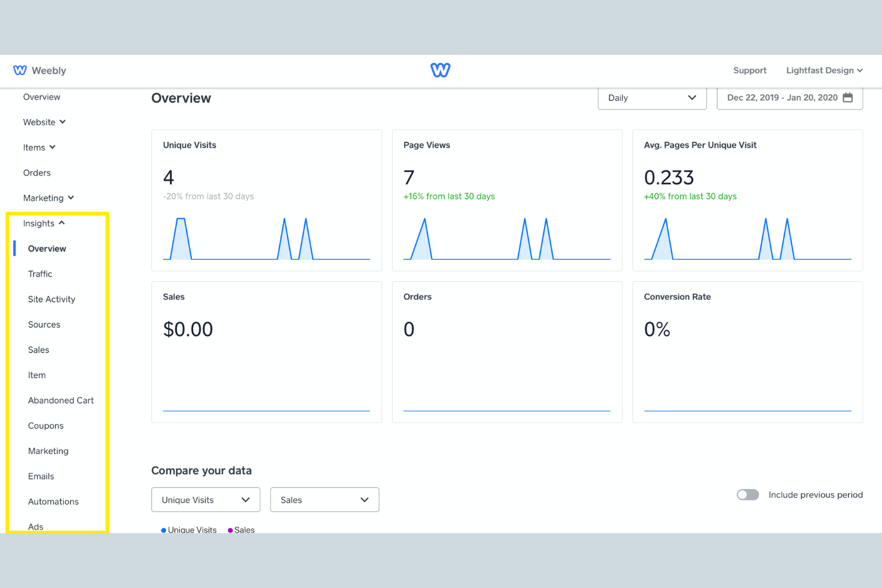Screen dimensions: 882x588
Task: Toggle Include previous period switch
Action: [747, 494]
